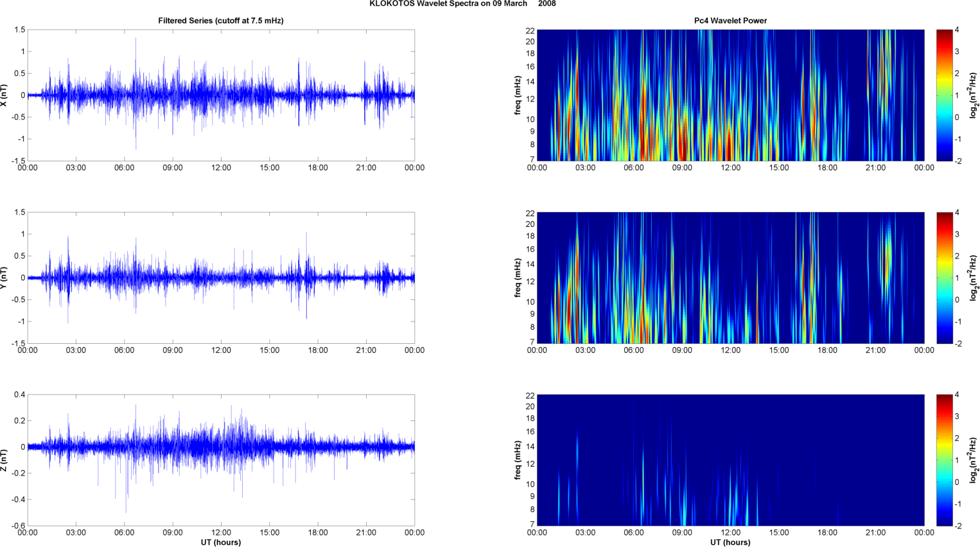Click the Pc4 Wavelet Power column title

point(730,21)
